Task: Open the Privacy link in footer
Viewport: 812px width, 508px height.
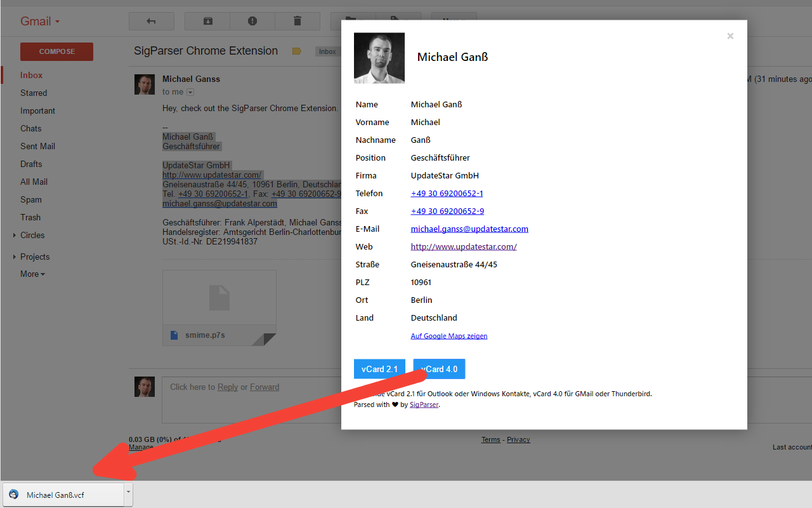Action: coord(518,439)
